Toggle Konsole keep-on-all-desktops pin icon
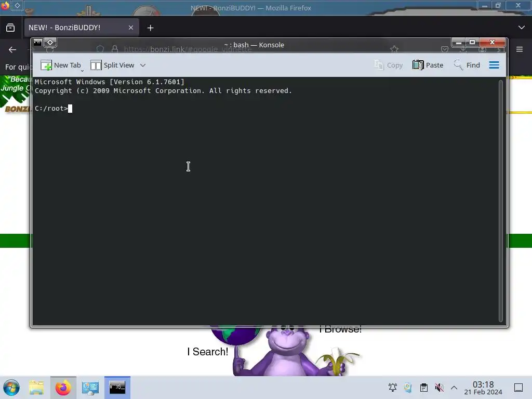The width and height of the screenshot is (532, 399). point(50,43)
